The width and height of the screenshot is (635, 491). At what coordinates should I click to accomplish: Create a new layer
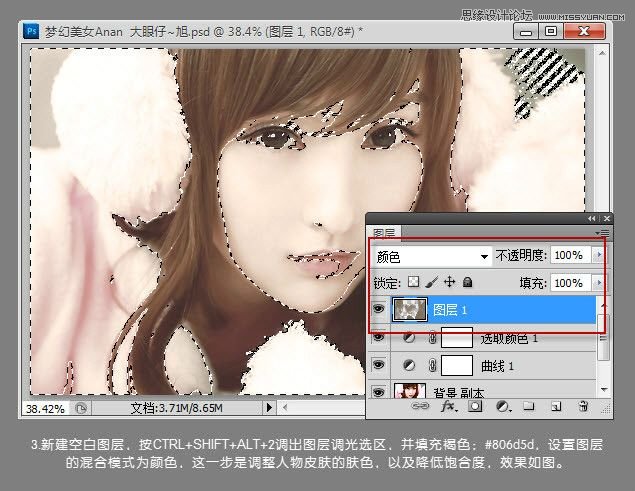556,406
